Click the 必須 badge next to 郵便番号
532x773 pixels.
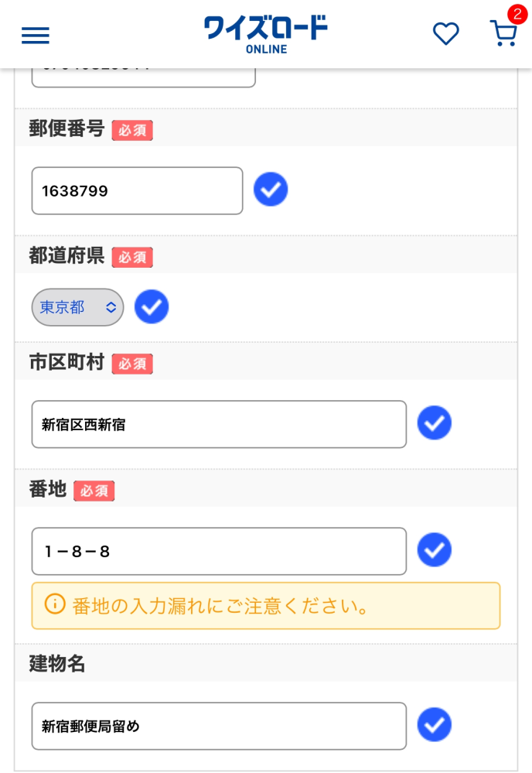coord(132,130)
